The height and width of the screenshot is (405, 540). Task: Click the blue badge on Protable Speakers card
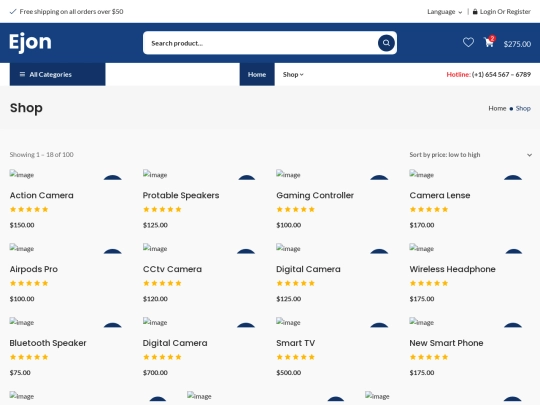coord(246,177)
